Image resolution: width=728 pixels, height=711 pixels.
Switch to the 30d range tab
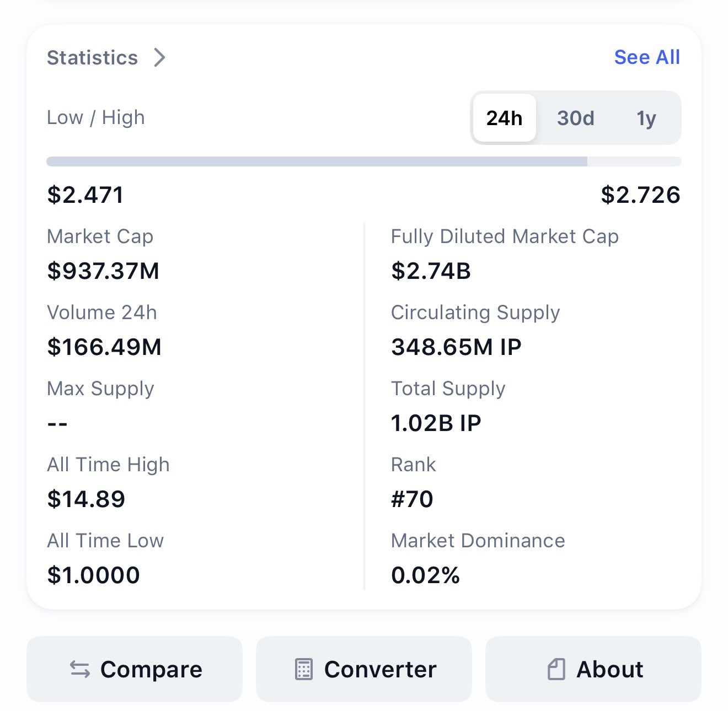pos(575,118)
